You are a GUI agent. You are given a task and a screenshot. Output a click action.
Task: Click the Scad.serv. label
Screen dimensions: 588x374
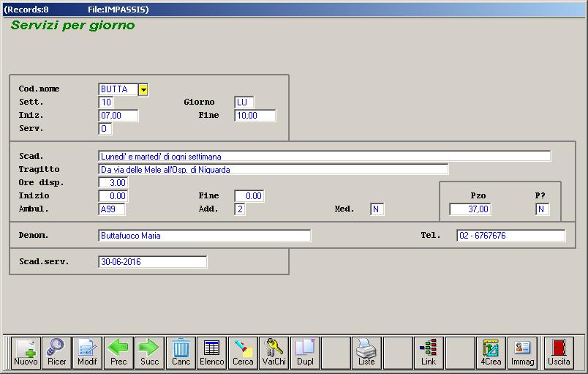44,261
